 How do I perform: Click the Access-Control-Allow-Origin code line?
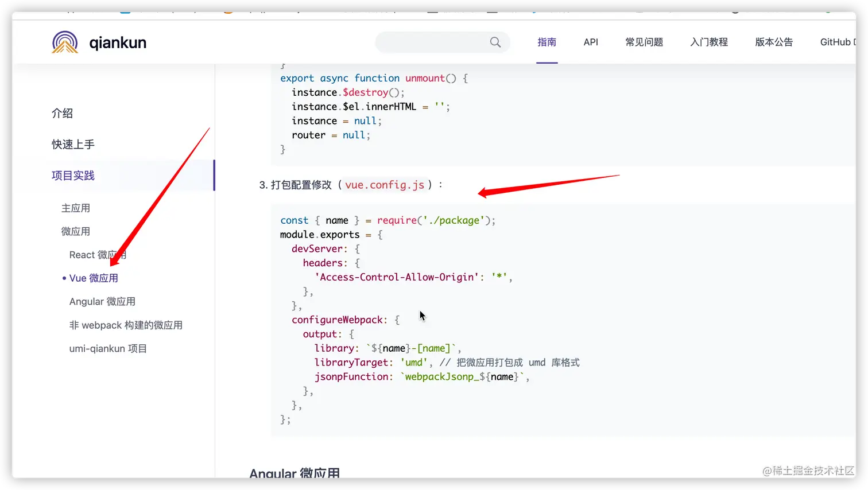tap(413, 277)
